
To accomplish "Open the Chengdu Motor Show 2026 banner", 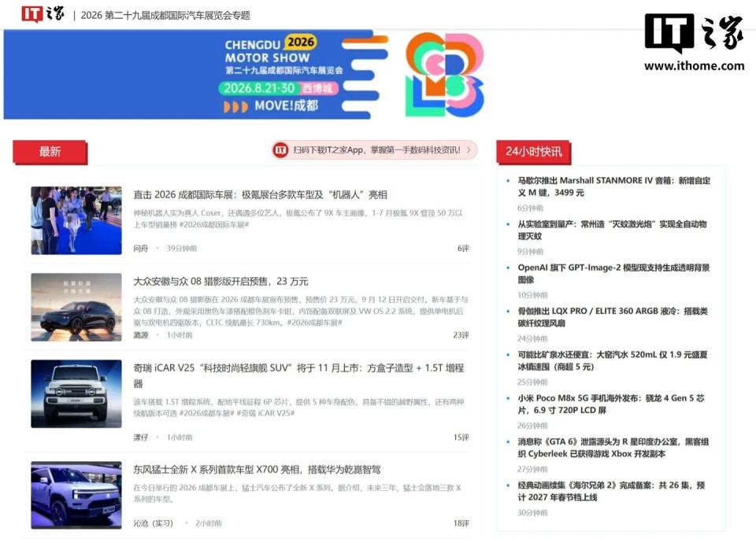I will (244, 74).
